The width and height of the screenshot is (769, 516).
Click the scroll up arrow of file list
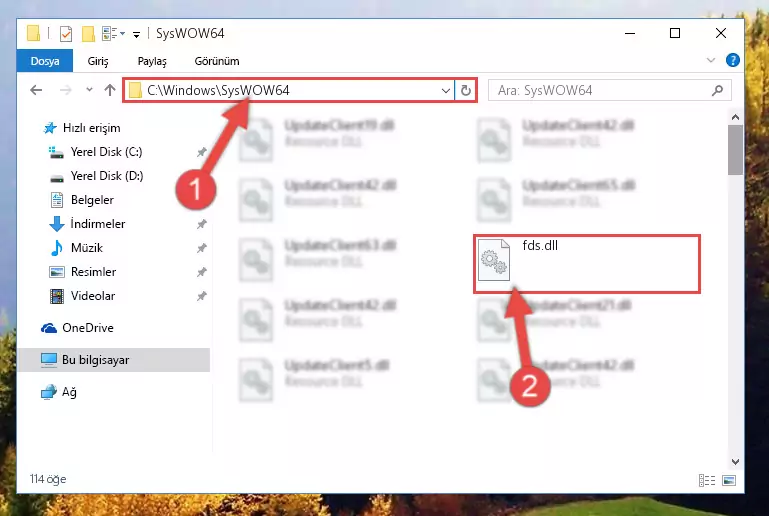(735, 117)
